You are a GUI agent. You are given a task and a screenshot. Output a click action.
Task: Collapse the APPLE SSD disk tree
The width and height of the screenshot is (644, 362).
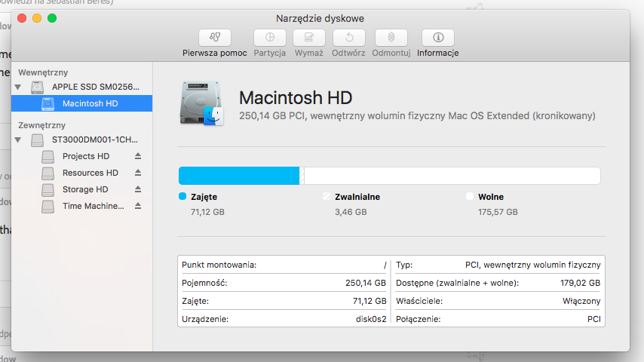pos(17,87)
